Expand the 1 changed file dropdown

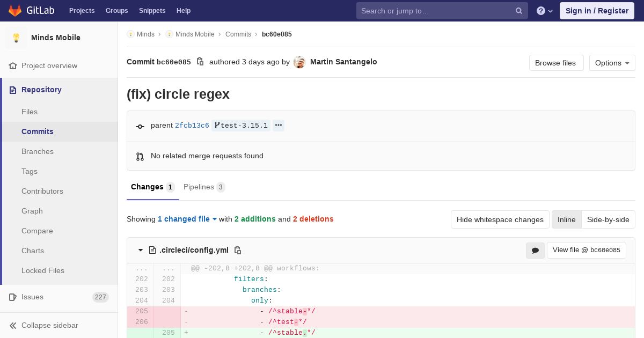[187, 219]
